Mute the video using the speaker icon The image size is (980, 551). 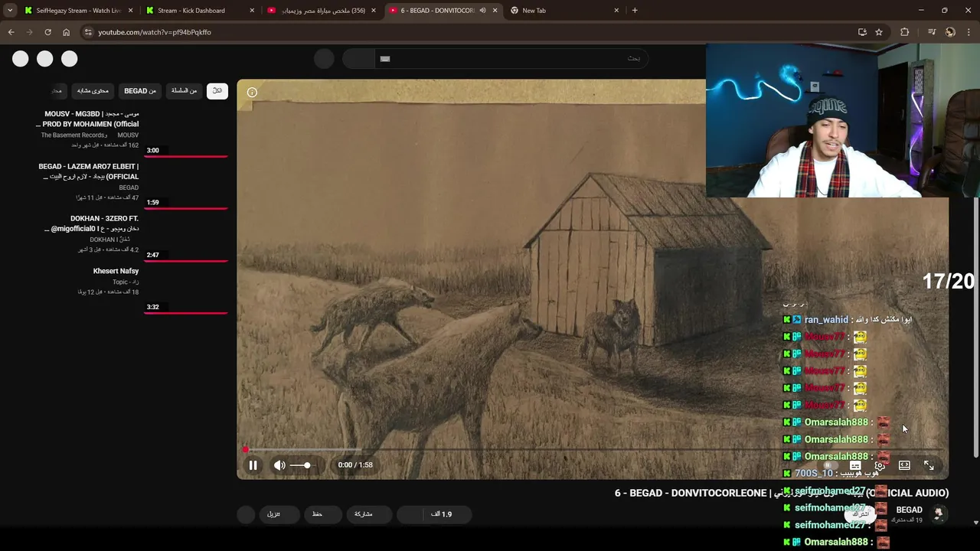(x=279, y=465)
